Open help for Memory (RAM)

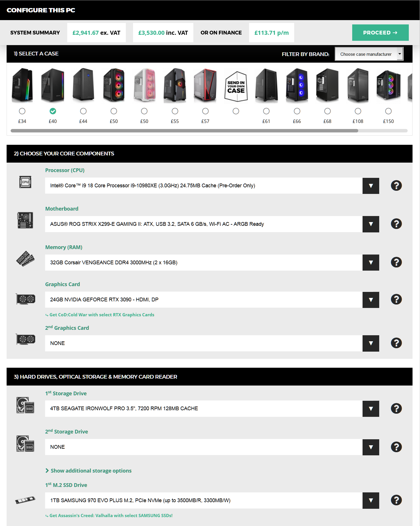click(396, 262)
